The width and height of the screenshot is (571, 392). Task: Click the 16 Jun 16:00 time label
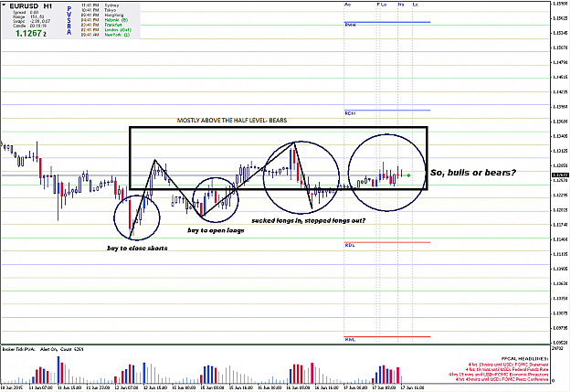327,387
